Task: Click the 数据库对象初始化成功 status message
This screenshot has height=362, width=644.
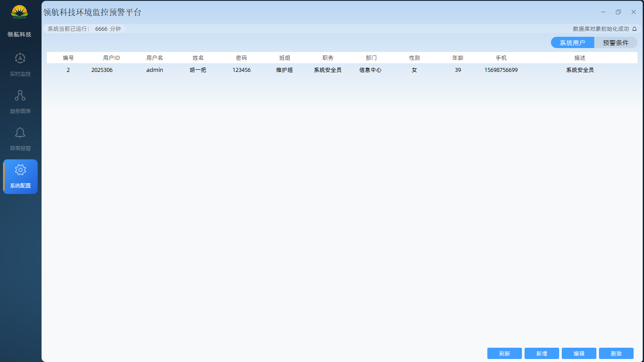Action: 601,29
